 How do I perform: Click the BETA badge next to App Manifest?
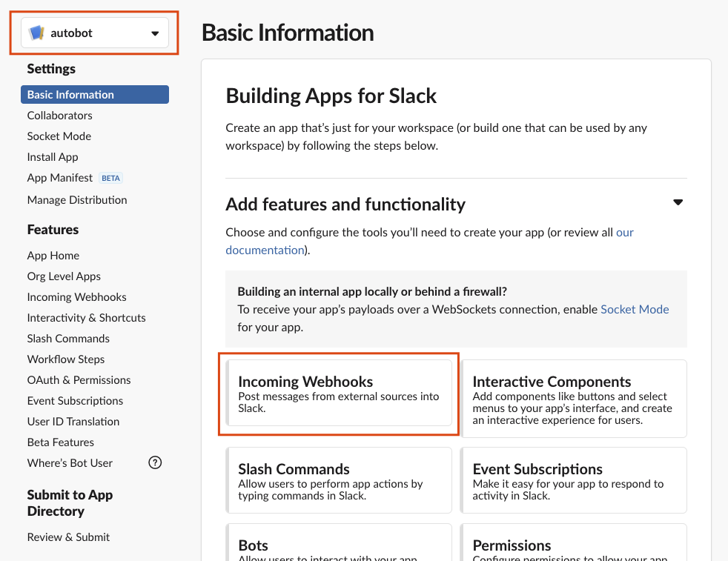(110, 178)
